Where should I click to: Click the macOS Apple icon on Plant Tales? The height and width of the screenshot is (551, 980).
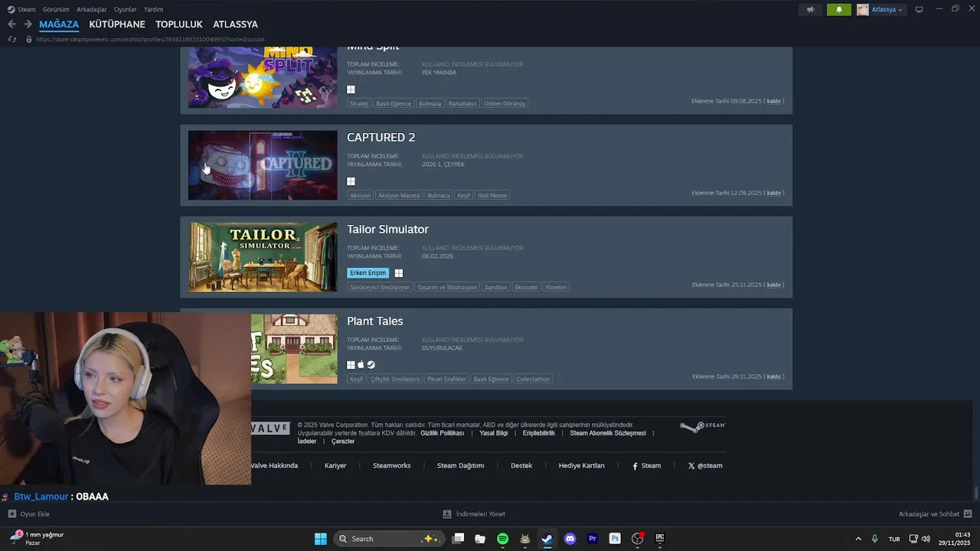click(x=361, y=365)
